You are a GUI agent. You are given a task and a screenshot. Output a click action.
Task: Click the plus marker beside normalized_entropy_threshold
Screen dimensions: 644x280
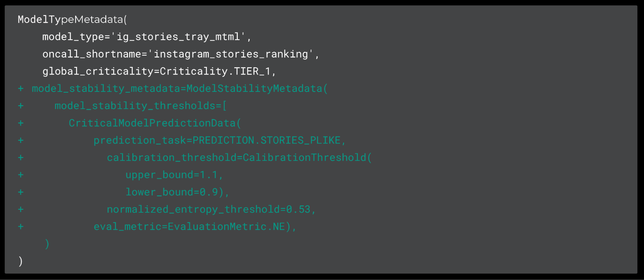[x=21, y=210]
